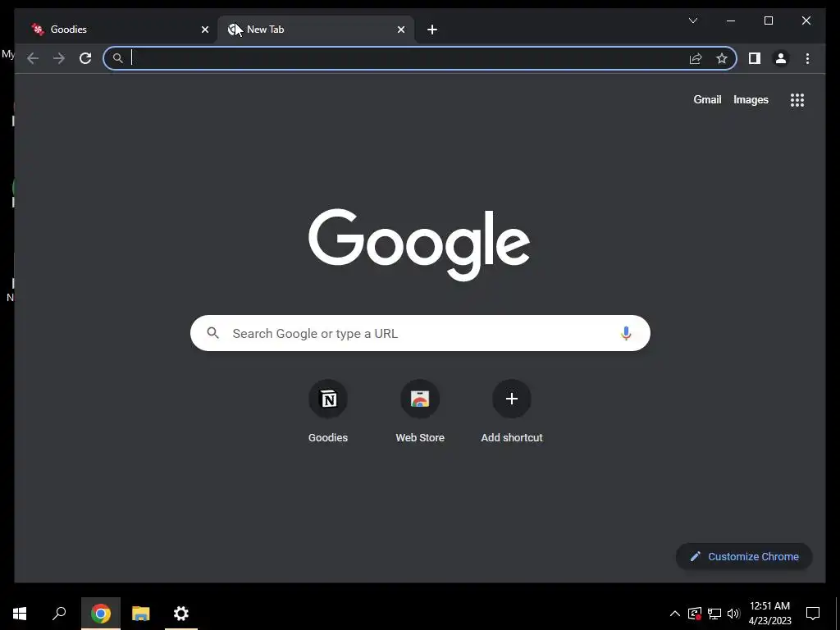Start voice search with microphone
The image size is (840, 630).
click(x=626, y=333)
